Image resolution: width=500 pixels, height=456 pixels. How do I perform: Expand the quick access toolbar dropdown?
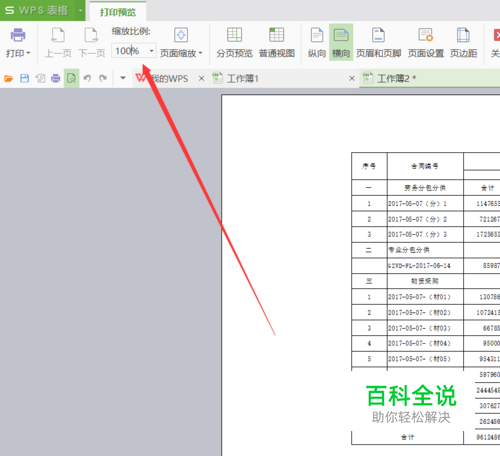pos(123,78)
